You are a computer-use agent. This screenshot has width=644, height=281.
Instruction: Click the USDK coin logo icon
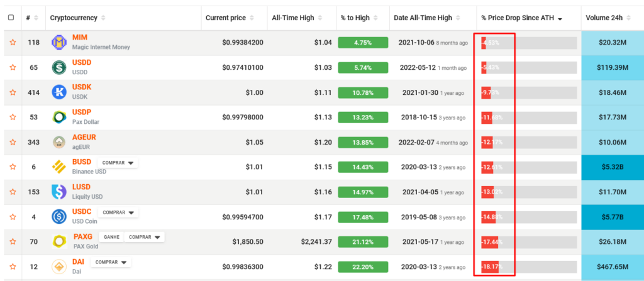59,92
